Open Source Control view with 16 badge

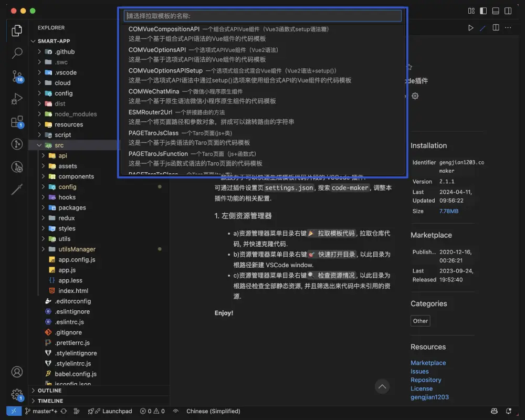click(x=17, y=76)
